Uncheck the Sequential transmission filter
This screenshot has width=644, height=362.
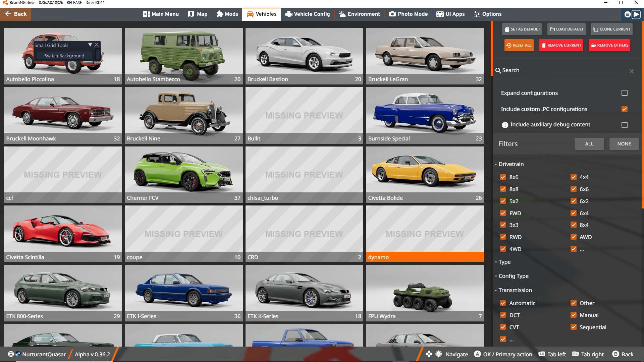pyautogui.click(x=574, y=327)
